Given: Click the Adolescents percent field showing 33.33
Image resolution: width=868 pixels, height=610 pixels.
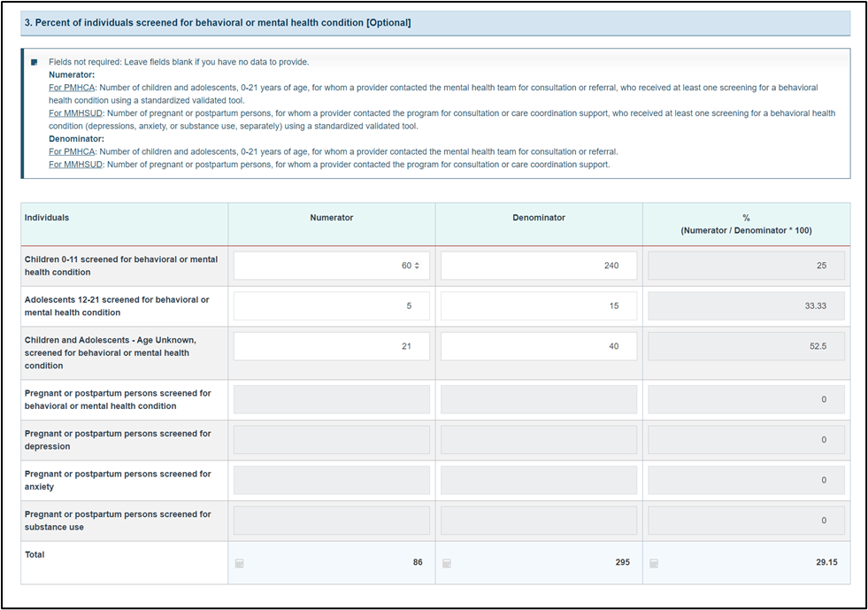Looking at the screenshot, I should (x=746, y=305).
